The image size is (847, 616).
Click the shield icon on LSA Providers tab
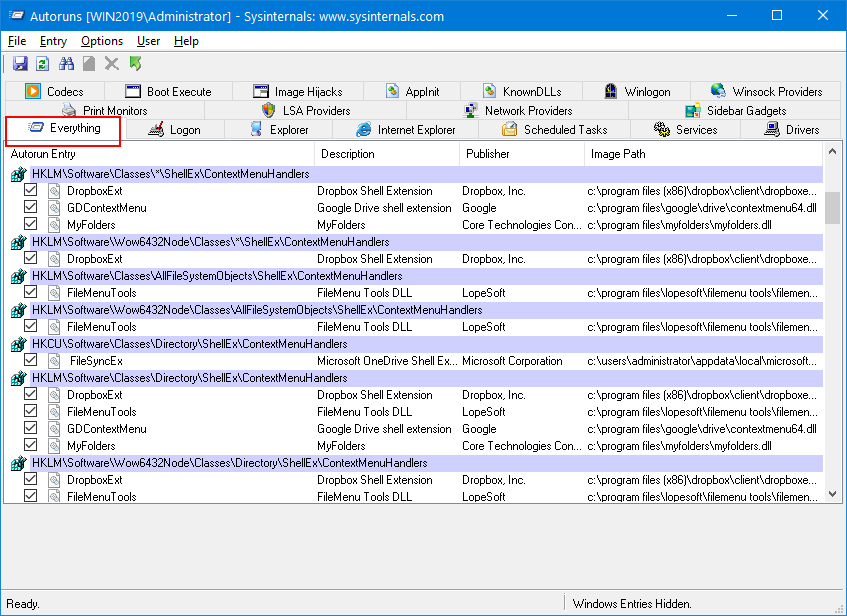268,110
